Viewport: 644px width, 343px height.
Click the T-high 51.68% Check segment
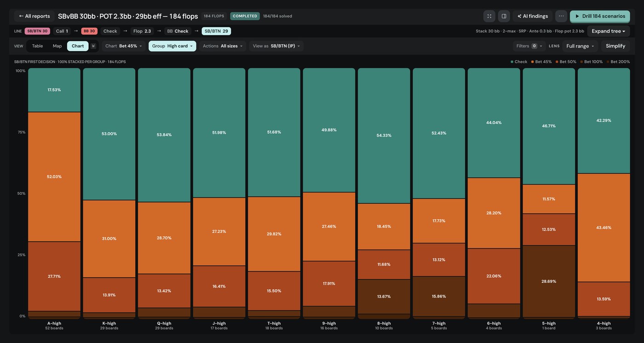pyautogui.click(x=274, y=133)
